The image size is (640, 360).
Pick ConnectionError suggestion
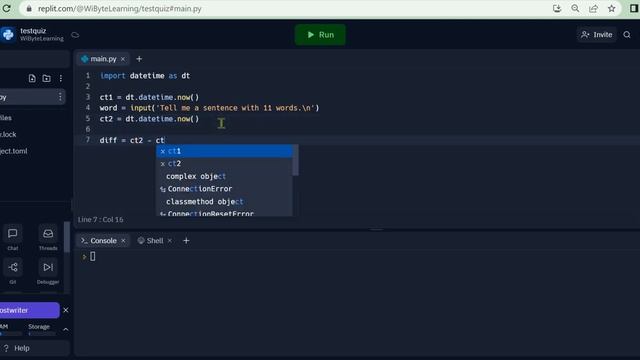(x=224, y=189)
